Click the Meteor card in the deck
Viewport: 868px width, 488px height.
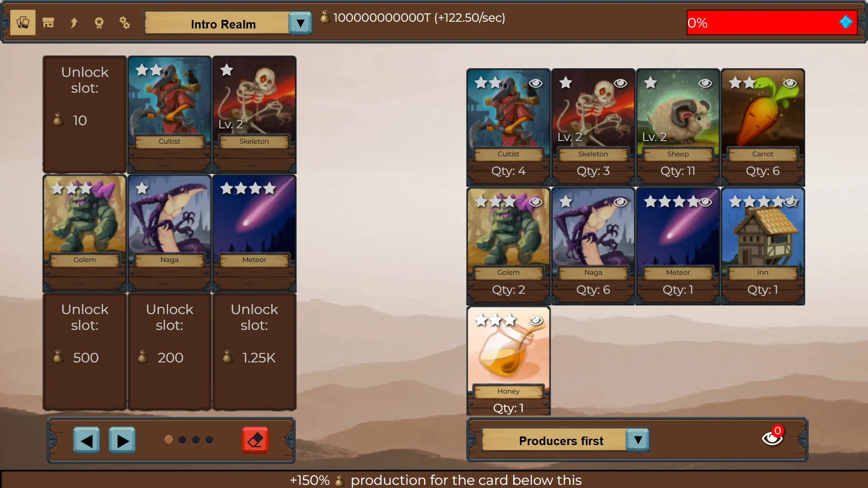click(x=253, y=232)
